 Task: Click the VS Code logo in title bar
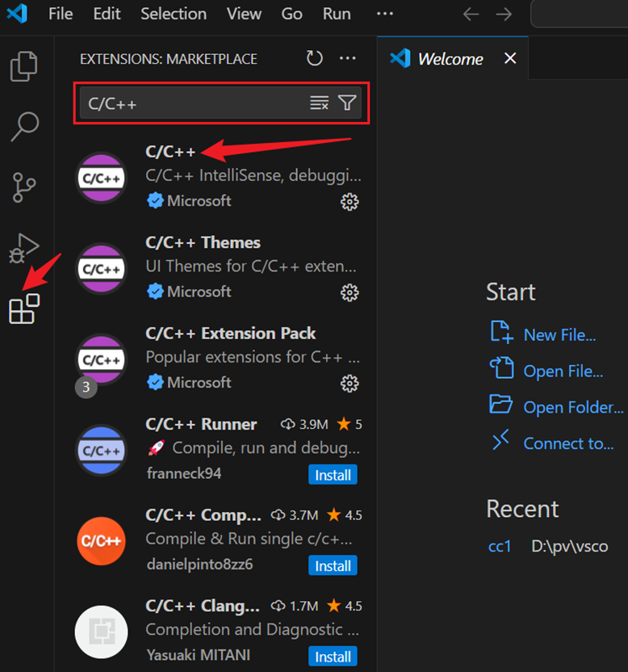(x=17, y=13)
